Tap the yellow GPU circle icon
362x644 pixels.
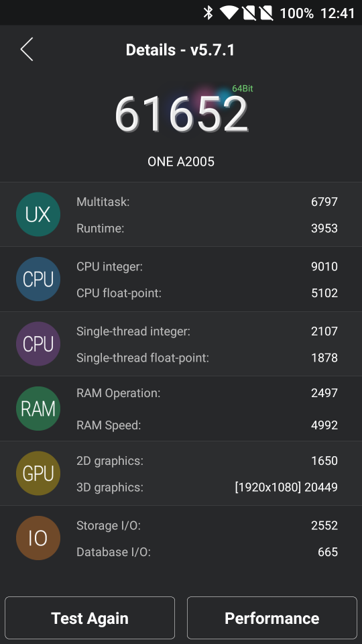coord(38,473)
